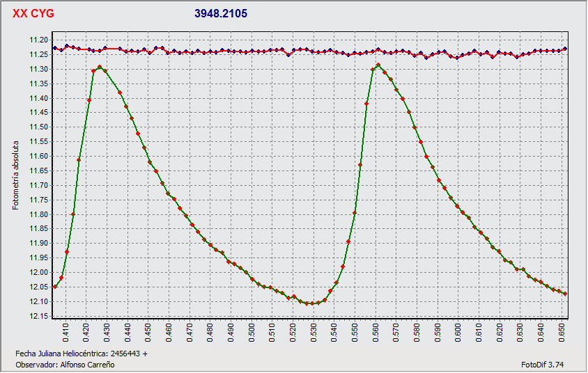Select the last blue point of the comparison curve
Screen dimensions: 588x373
pyautogui.click(x=565, y=49)
